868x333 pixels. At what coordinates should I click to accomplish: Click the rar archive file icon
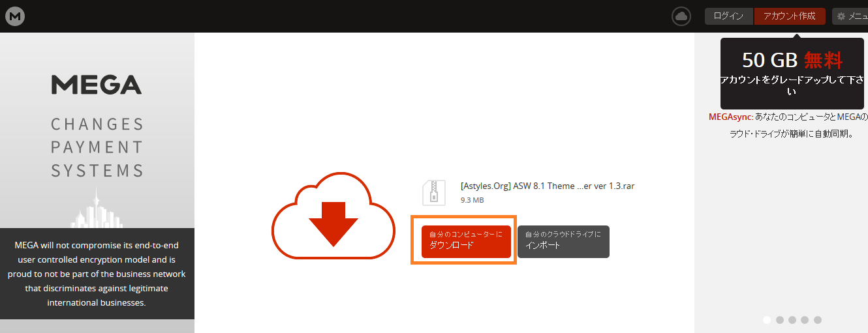coord(433,193)
